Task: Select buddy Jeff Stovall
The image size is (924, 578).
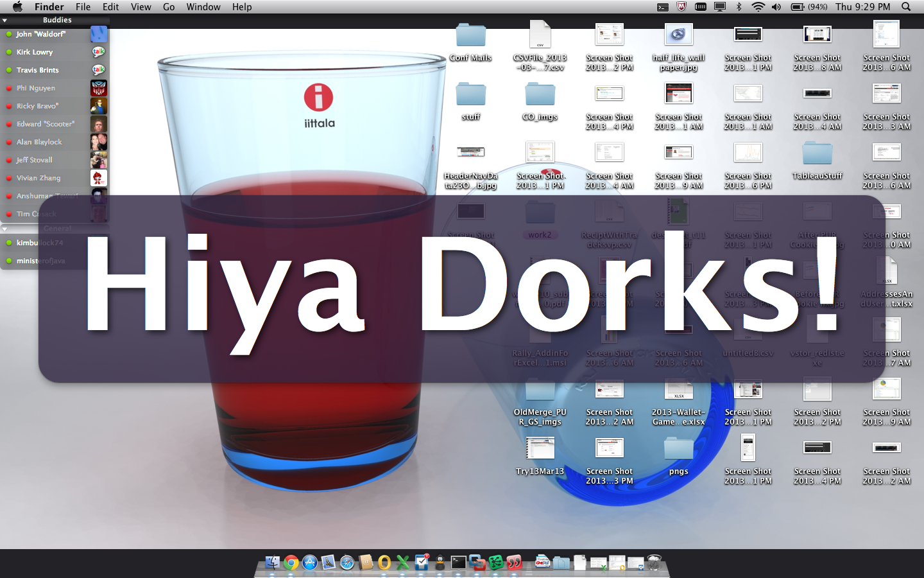Action: tap(55, 160)
